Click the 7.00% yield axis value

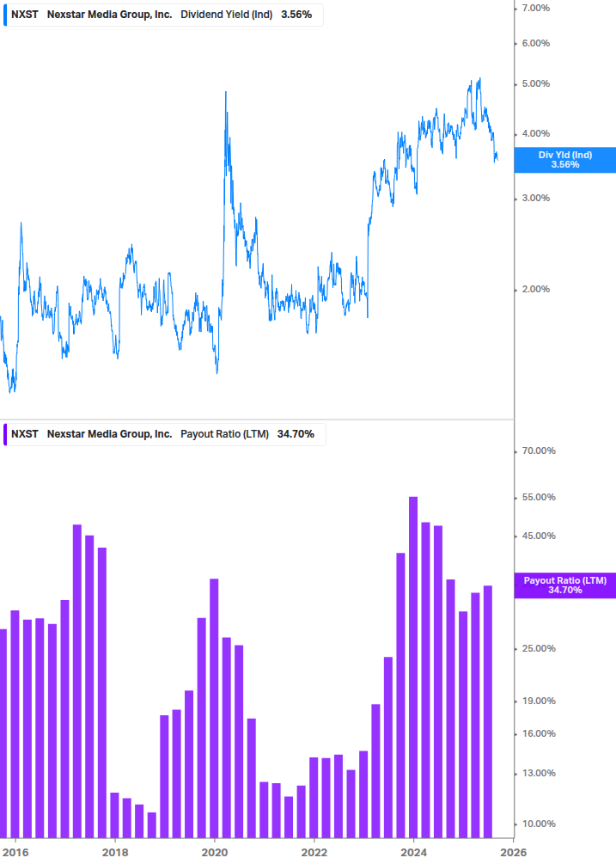click(535, 9)
